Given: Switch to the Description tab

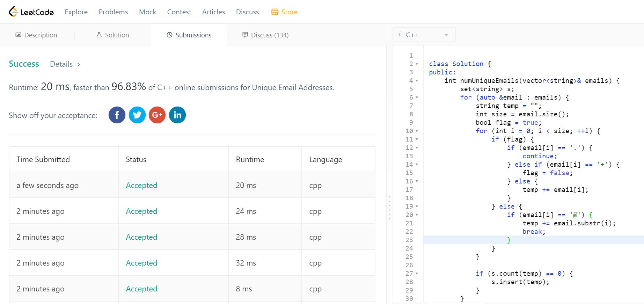Looking at the screenshot, I should click(x=36, y=35).
